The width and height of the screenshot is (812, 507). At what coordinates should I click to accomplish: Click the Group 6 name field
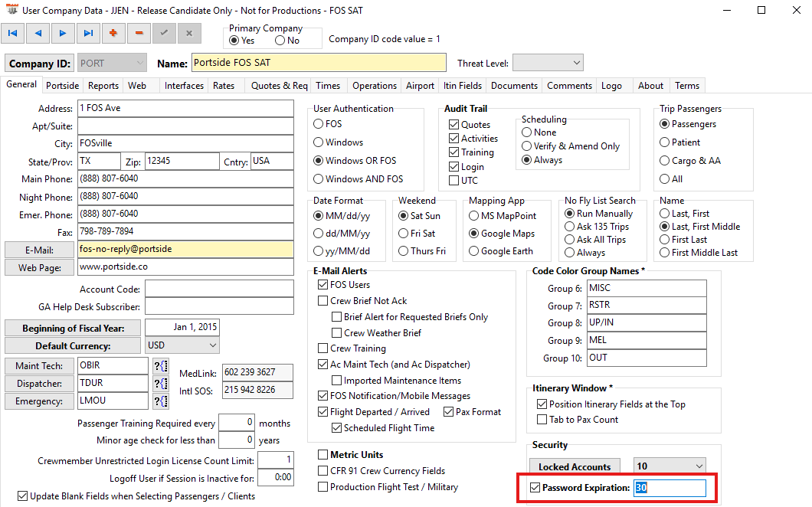click(647, 288)
